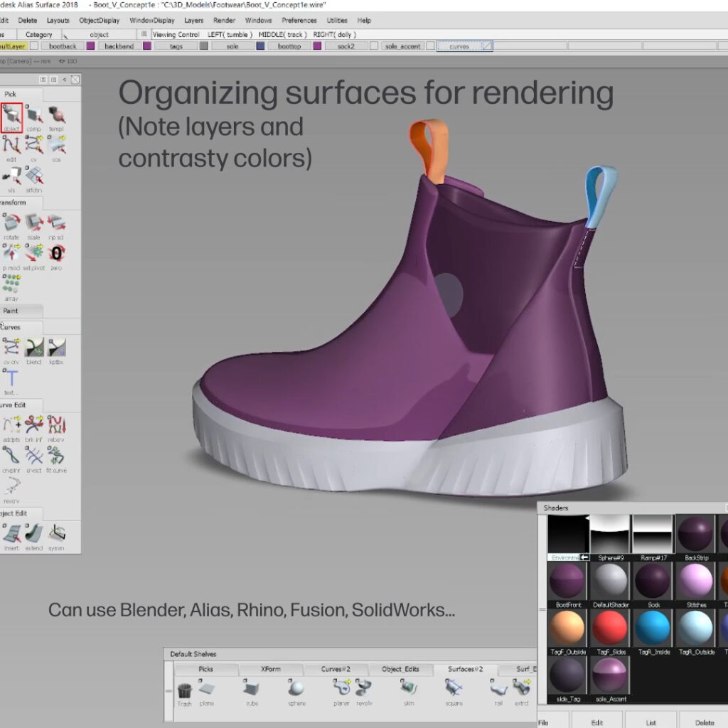This screenshot has width=728, height=728.
Task: Click the Trash icon on the shelf
Action: [185, 692]
